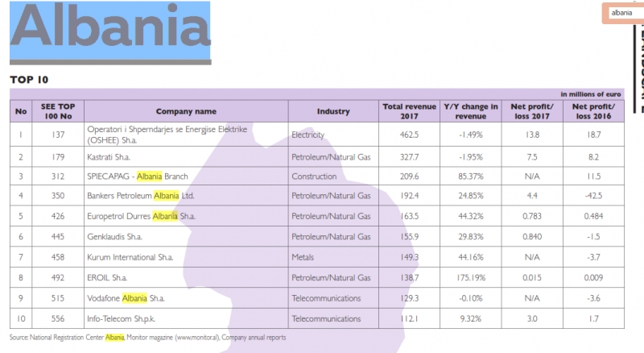Click the Kastrati Sh.a. company name
Image resolution: width=644 pixels, height=353 pixels.
point(109,156)
